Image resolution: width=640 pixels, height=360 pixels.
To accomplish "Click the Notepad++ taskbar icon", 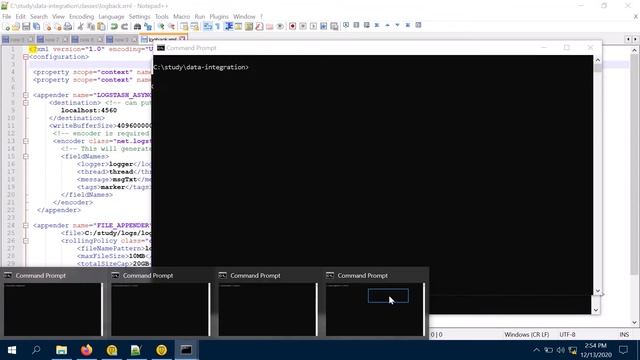I will click(x=136, y=350).
